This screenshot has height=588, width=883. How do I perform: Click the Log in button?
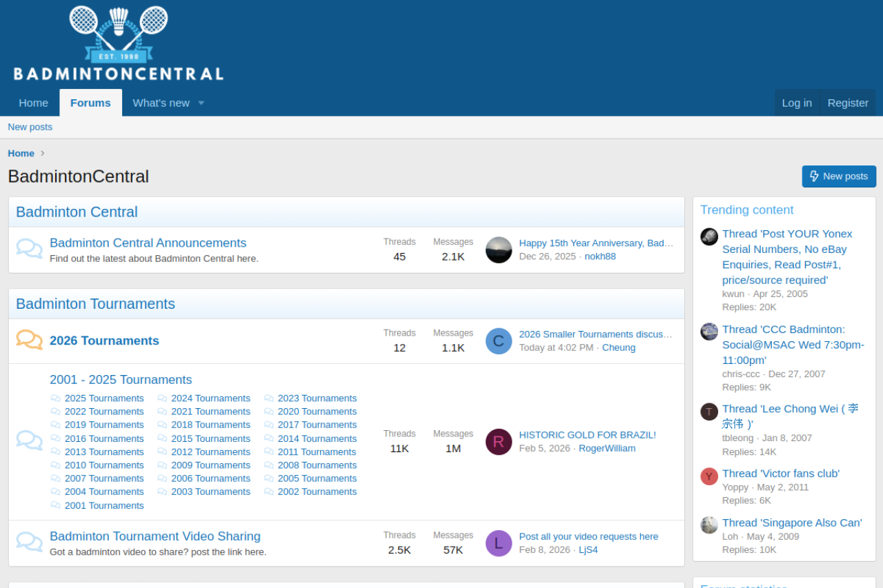point(797,103)
